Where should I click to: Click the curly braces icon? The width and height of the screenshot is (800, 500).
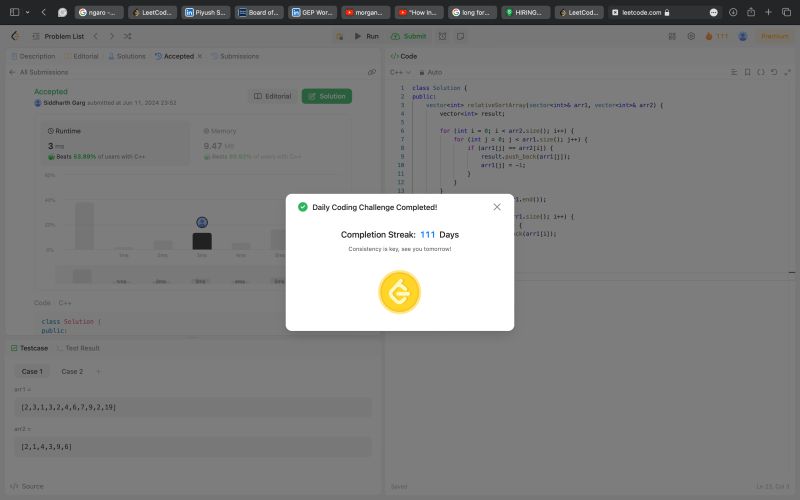coord(761,72)
